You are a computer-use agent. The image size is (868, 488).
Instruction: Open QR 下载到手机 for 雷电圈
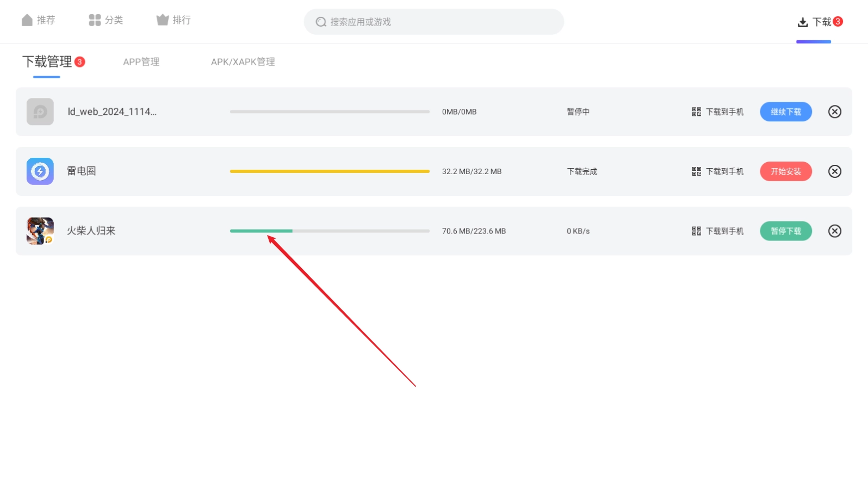[717, 171]
